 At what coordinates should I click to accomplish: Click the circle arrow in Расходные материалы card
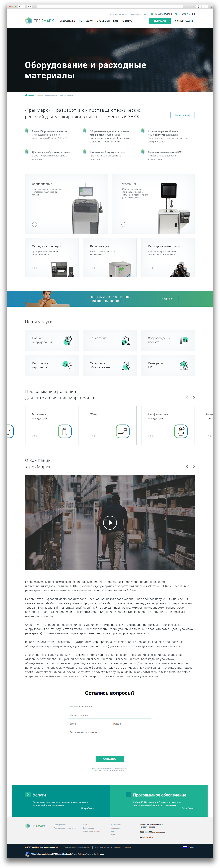(150, 268)
